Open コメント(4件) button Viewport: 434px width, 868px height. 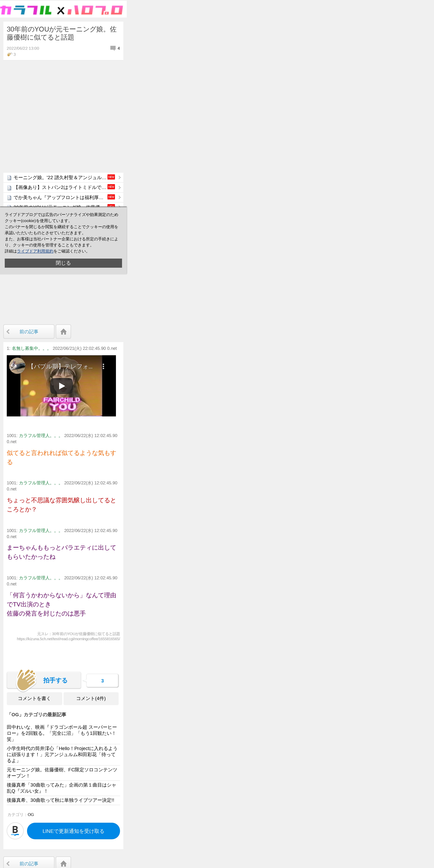[x=91, y=699]
